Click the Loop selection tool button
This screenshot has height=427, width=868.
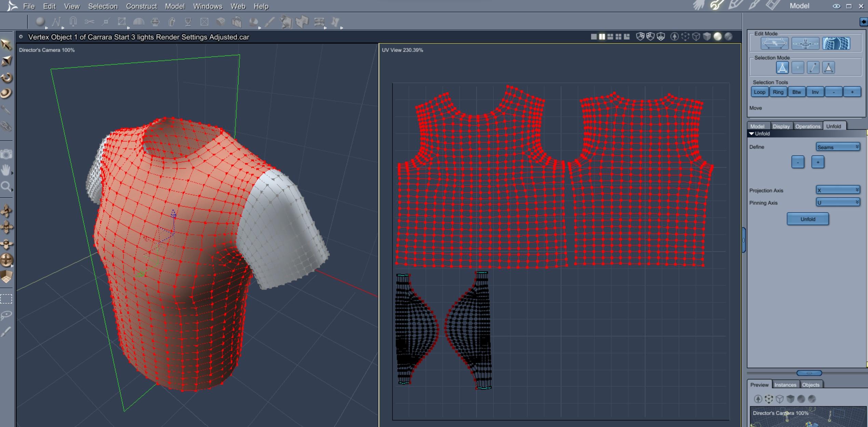click(x=759, y=92)
